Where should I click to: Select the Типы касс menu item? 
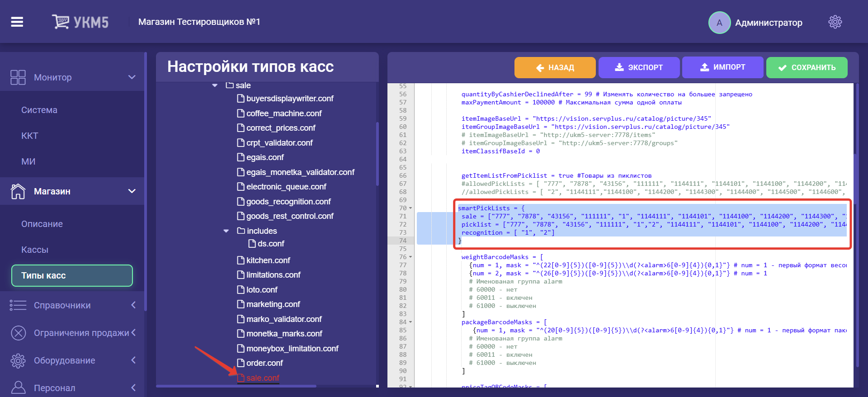tap(72, 275)
